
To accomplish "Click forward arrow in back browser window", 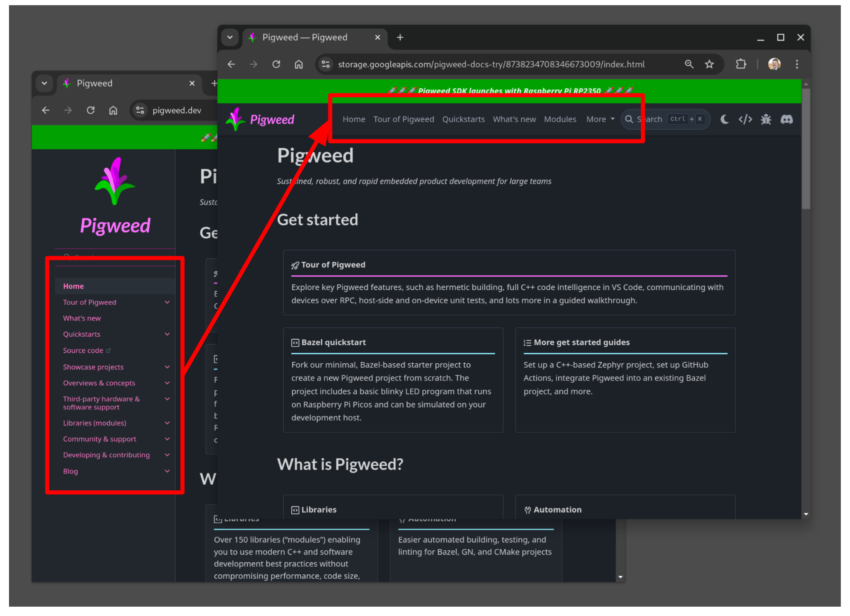I will coord(68,111).
